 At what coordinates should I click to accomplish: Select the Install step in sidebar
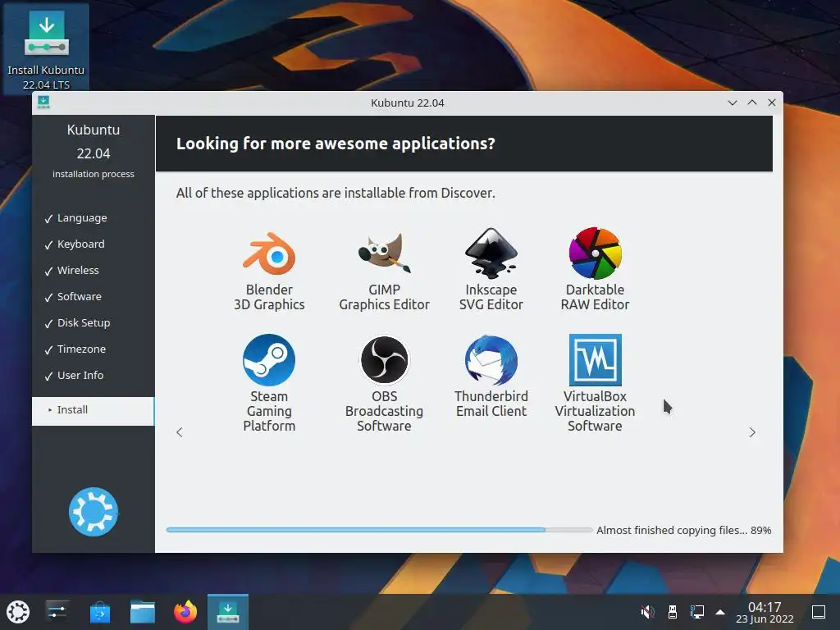[94, 411]
